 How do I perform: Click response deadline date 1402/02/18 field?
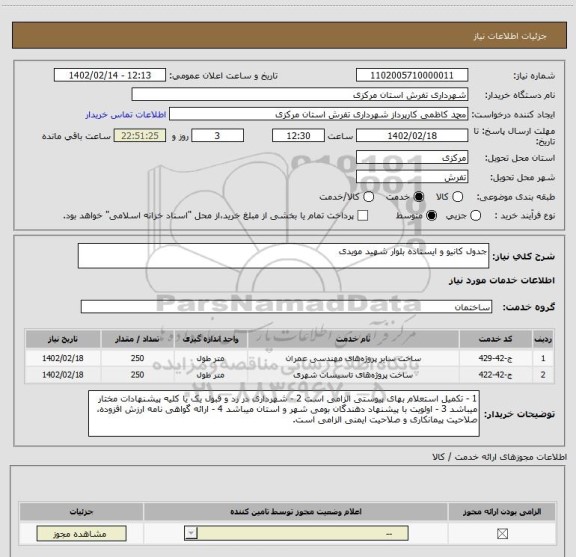click(x=412, y=136)
